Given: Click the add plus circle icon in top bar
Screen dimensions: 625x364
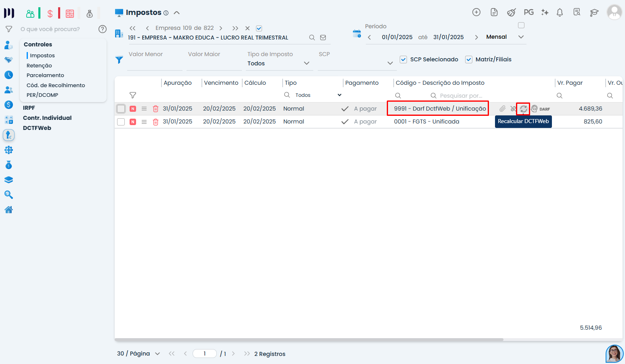Looking at the screenshot, I should pos(476,13).
